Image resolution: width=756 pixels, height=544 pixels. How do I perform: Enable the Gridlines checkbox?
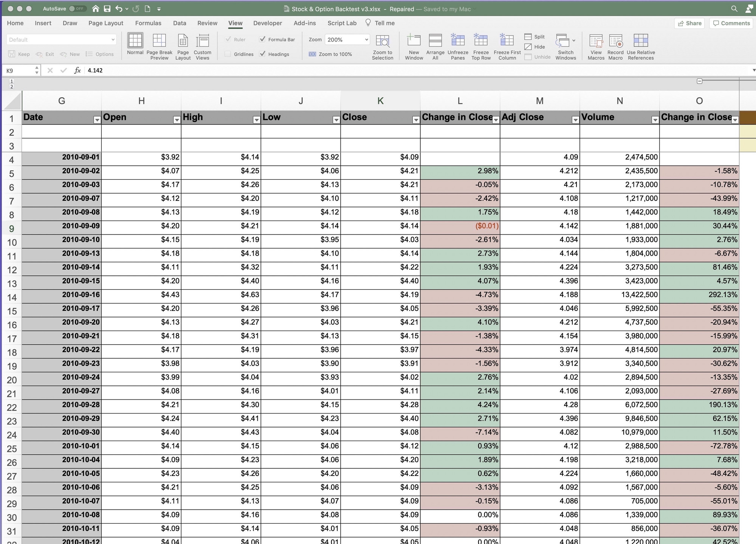[228, 54]
